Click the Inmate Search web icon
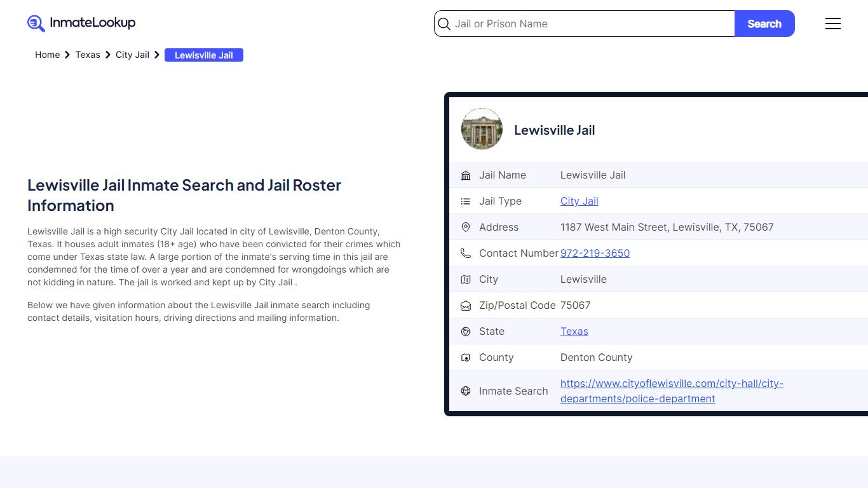Viewport: 868px width, 488px height. (x=466, y=391)
